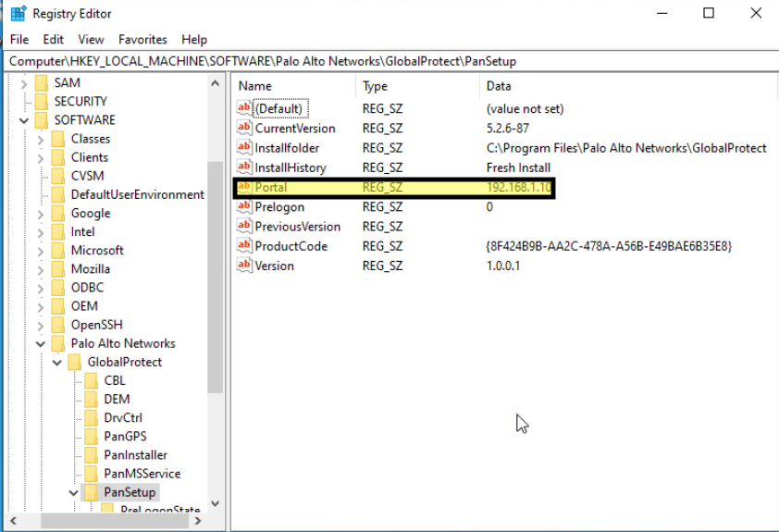779x532 pixels.
Task: Select the Classes tree item
Action: pyautogui.click(x=90, y=139)
